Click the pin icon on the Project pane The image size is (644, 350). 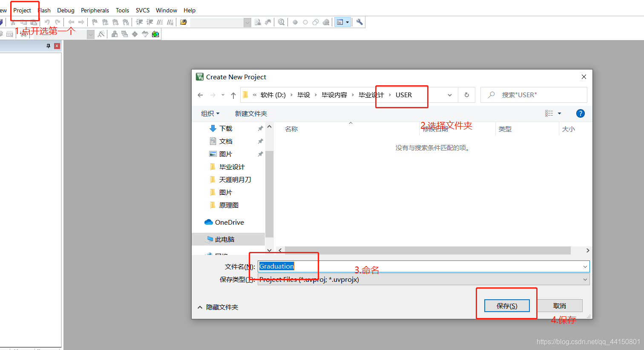pos(49,46)
